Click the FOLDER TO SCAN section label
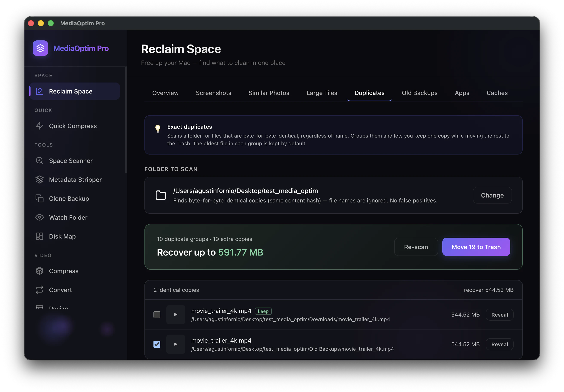The height and width of the screenshot is (392, 564). point(171,169)
